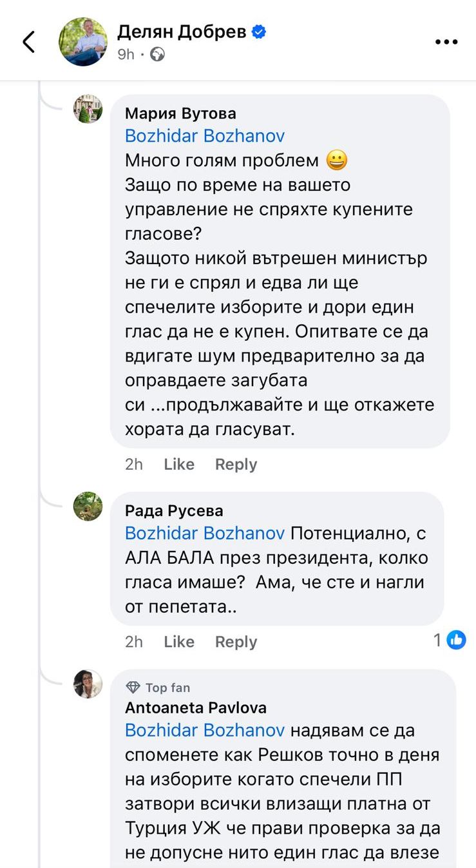
Task: Like Рада Русева's comment
Action: [x=179, y=642]
